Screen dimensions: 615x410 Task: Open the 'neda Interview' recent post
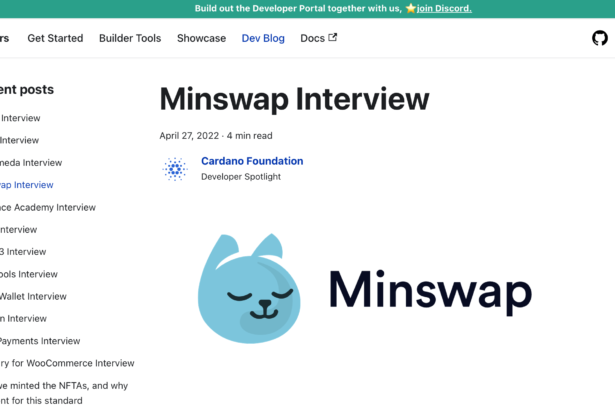click(31, 162)
